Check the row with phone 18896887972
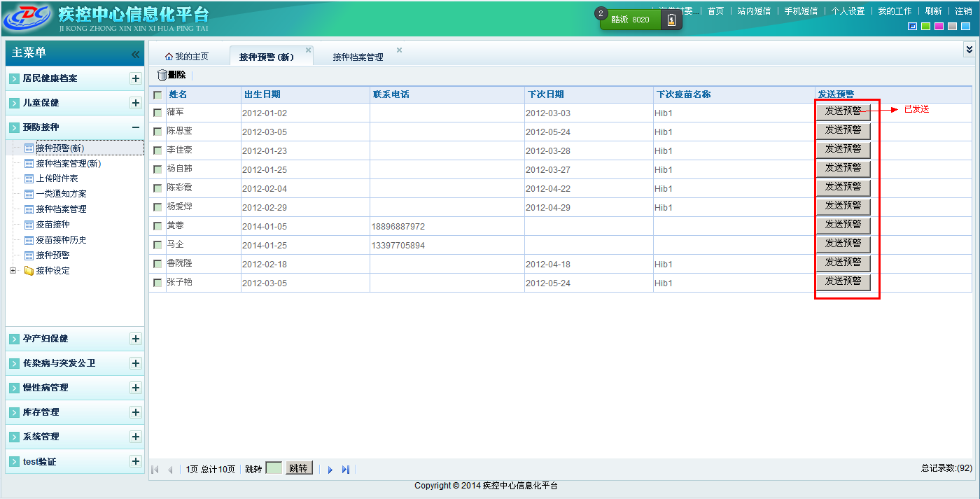The image size is (980, 499). (157, 226)
